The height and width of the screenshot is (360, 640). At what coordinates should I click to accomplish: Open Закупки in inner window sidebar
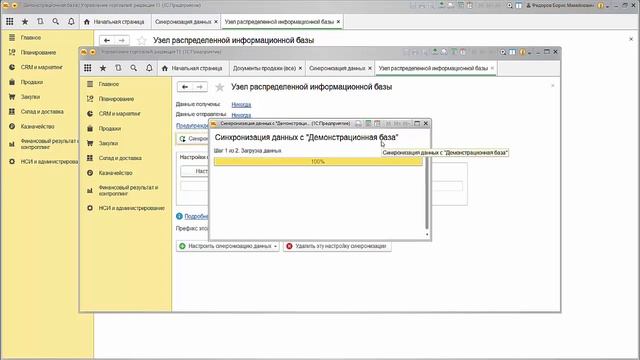click(108, 143)
